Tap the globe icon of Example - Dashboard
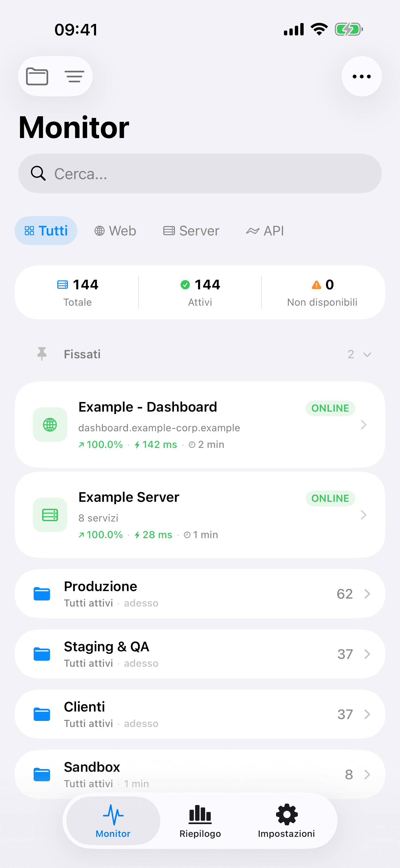 50,425
